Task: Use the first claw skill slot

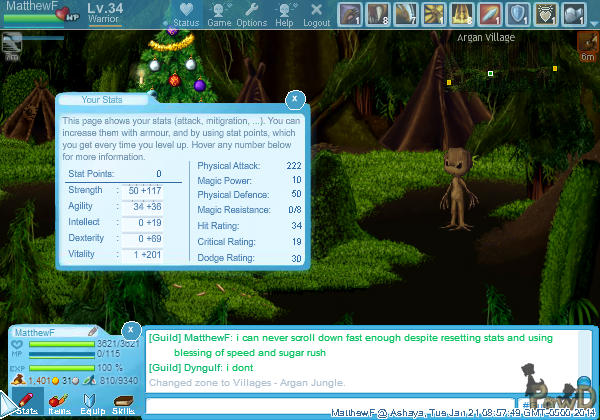Action: pos(349,13)
